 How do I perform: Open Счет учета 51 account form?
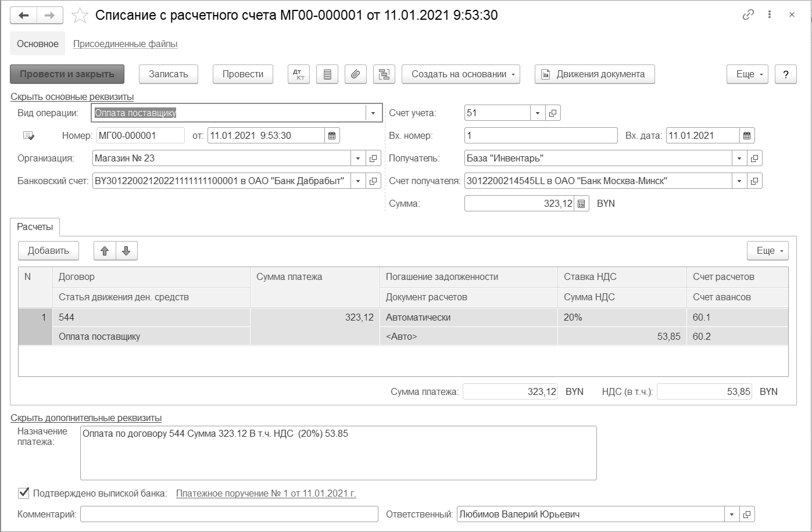click(553, 113)
